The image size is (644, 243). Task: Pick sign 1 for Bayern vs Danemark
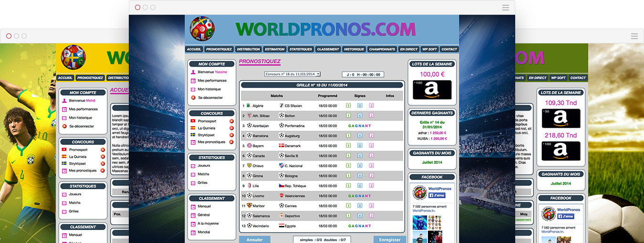[x=348, y=146]
